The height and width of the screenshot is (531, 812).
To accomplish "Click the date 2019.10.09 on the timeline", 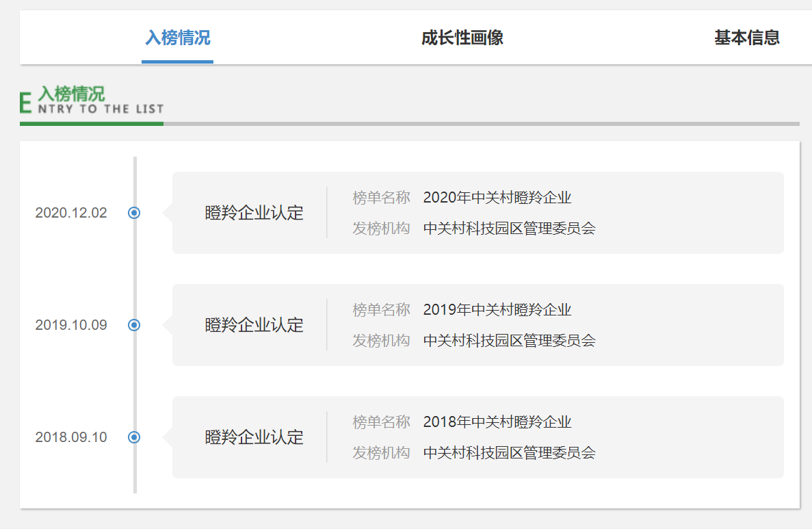I will click(x=71, y=325).
